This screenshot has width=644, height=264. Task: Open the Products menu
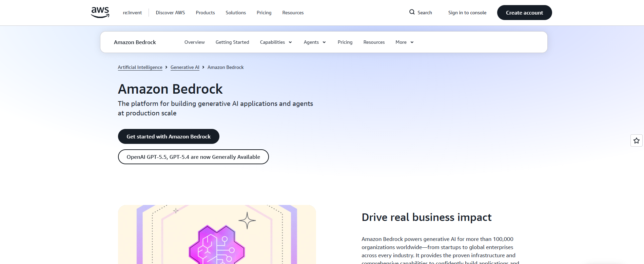205,13
